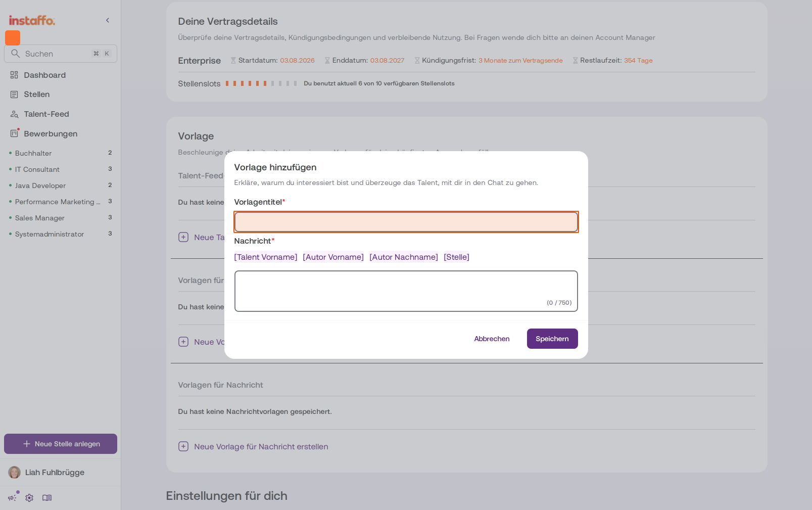Open the announcements megaphone icon
Screen dimensions: 812x510
(12, 498)
